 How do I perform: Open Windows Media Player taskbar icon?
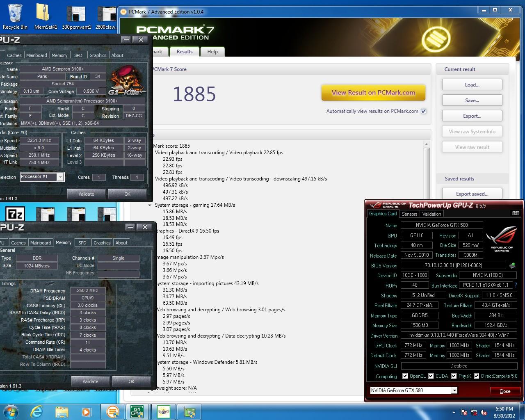pyautogui.click(x=86, y=412)
